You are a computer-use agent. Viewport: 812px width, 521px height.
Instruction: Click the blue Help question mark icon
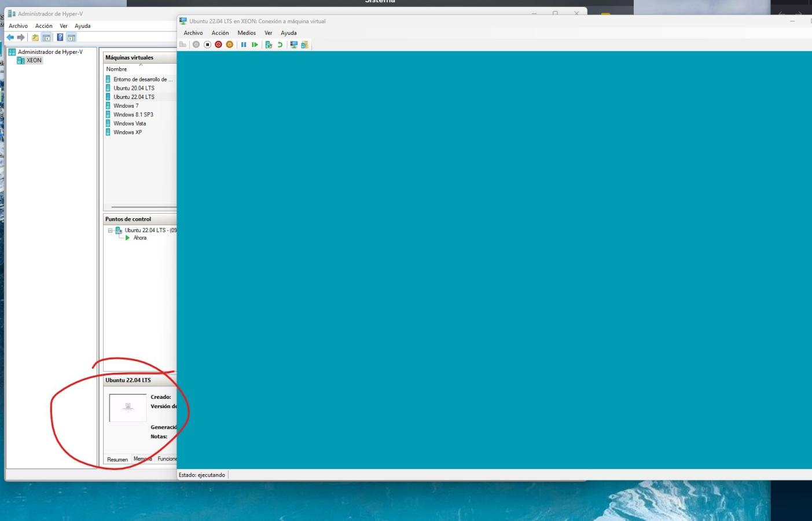(x=60, y=38)
